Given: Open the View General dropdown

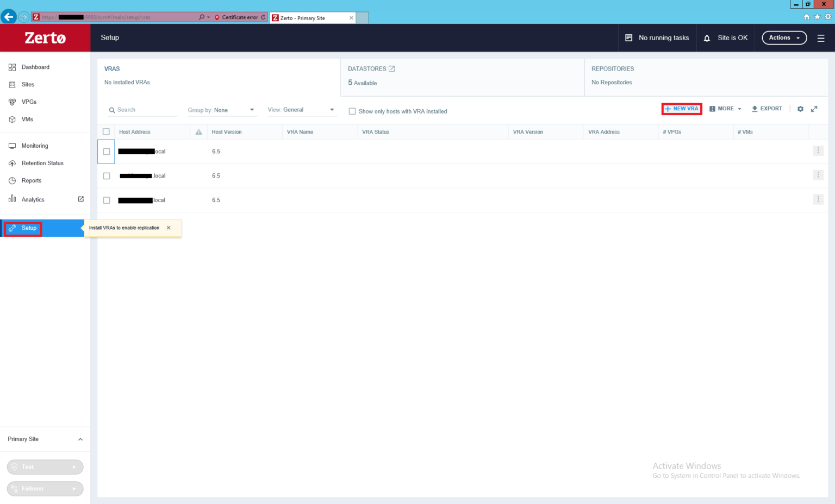Looking at the screenshot, I should (x=301, y=110).
